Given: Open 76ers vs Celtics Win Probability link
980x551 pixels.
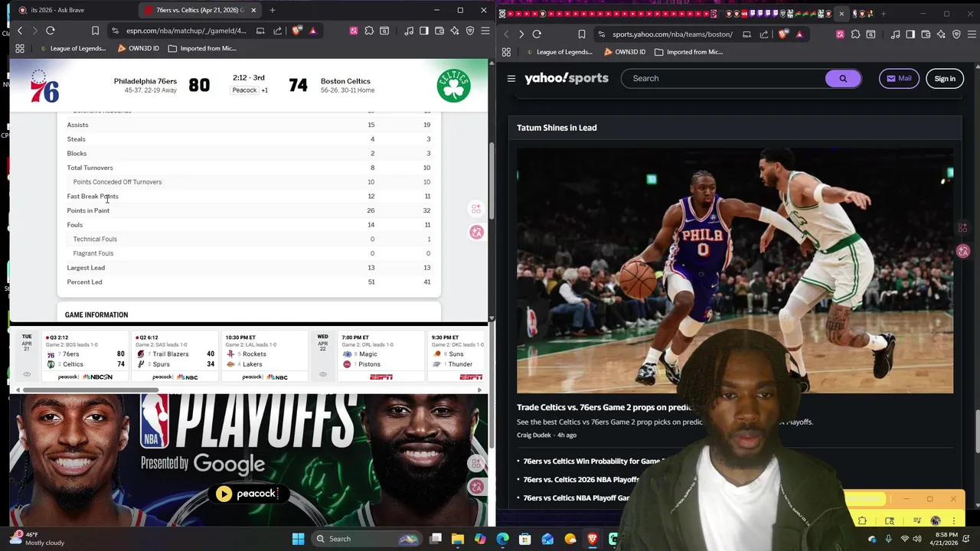Looking at the screenshot, I should click(x=592, y=461).
